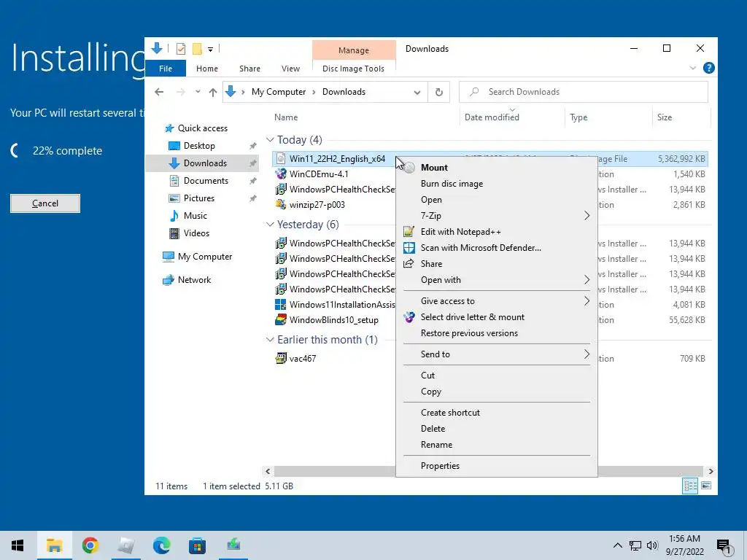Collapse the Today (4) group
747x560 pixels.
pyautogui.click(x=270, y=139)
